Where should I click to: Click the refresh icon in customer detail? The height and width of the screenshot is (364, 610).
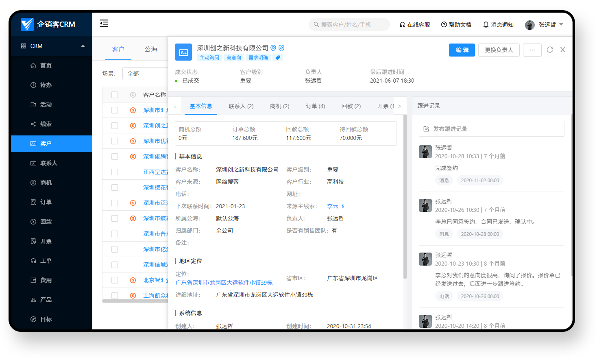click(550, 50)
